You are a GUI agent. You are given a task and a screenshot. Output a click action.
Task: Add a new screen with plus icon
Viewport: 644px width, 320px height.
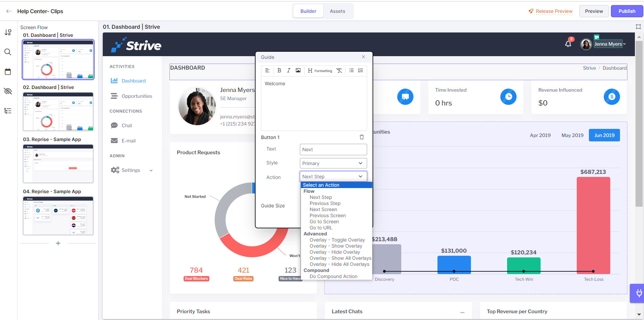point(58,243)
